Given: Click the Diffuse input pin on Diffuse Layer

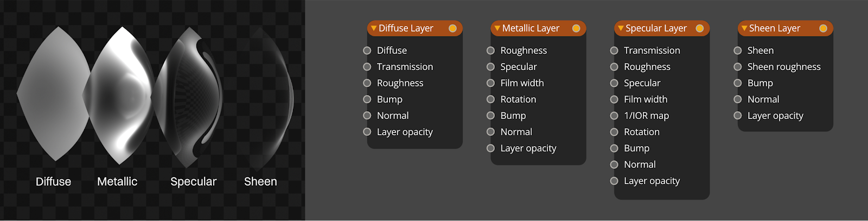Looking at the screenshot, I should coord(367,50).
